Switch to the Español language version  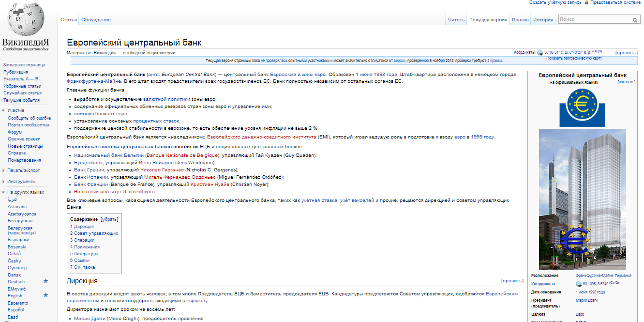(x=15, y=309)
